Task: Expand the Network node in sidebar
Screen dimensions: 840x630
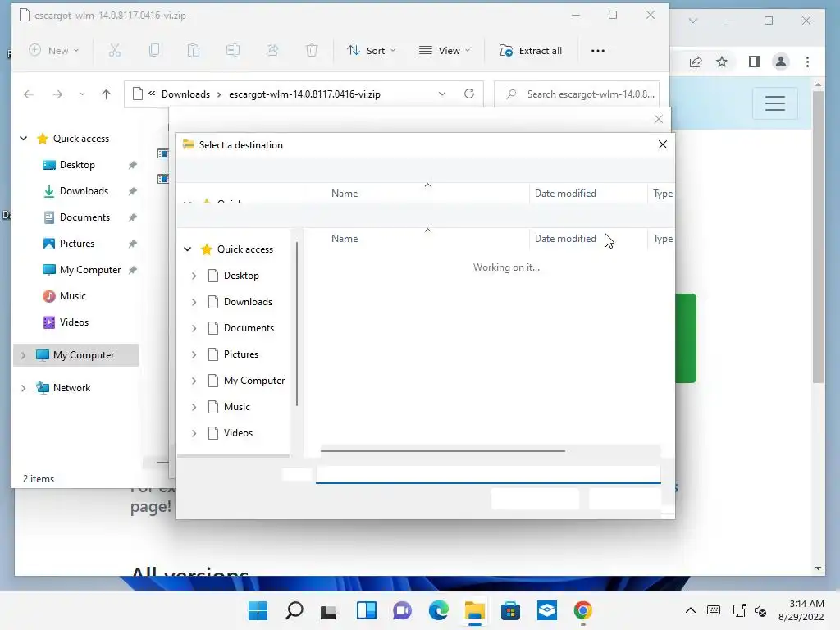Action: pos(23,388)
